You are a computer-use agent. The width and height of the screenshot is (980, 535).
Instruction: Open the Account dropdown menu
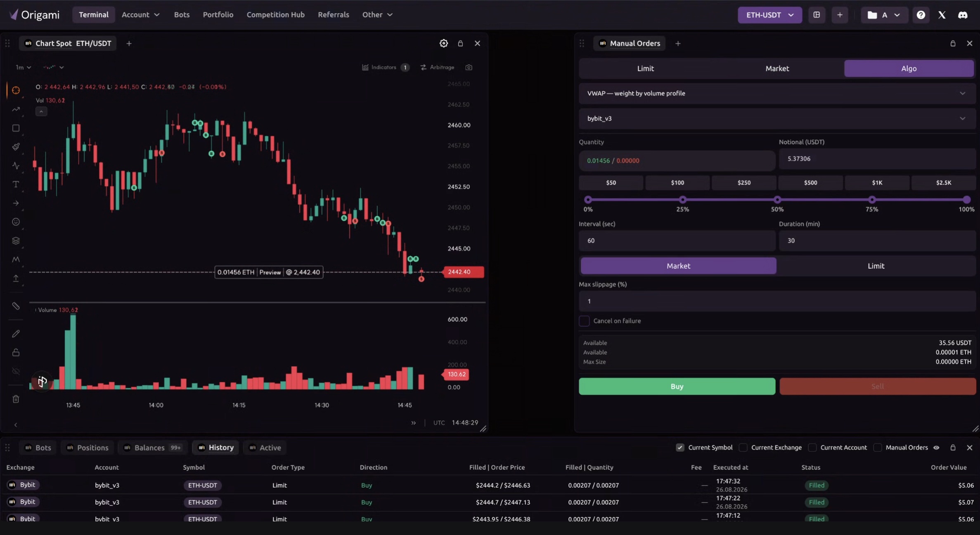[140, 15]
